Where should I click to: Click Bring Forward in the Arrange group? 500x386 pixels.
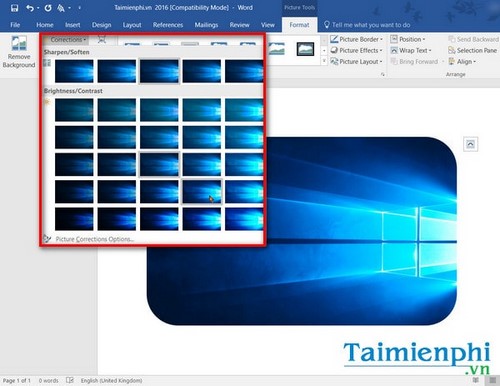click(417, 62)
